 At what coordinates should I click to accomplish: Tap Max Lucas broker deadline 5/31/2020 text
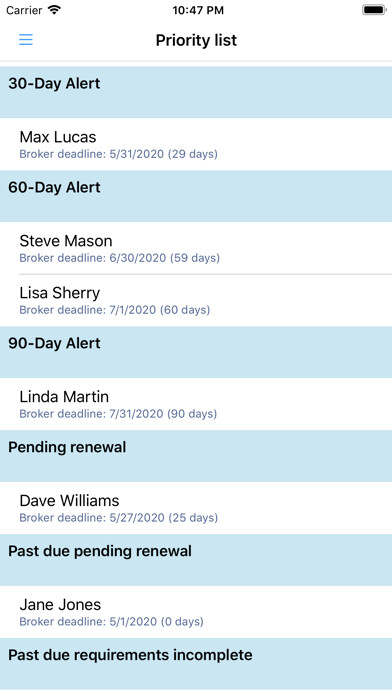(119, 154)
